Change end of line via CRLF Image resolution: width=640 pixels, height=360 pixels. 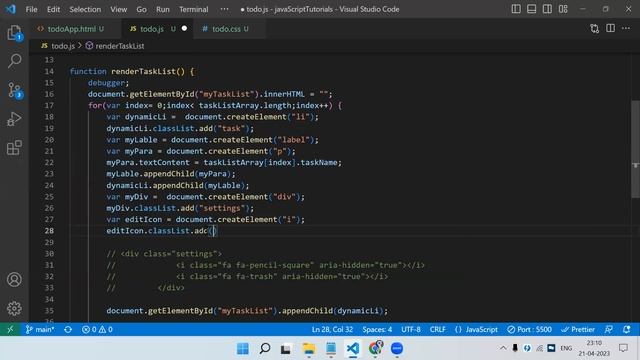click(438, 329)
